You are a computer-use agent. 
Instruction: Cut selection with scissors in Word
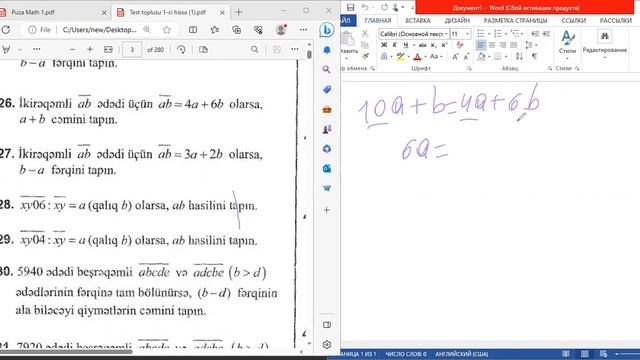[365, 33]
